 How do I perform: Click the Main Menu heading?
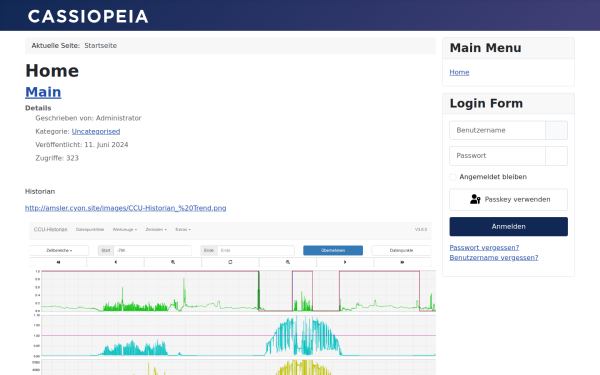pyautogui.click(x=485, y=48)
